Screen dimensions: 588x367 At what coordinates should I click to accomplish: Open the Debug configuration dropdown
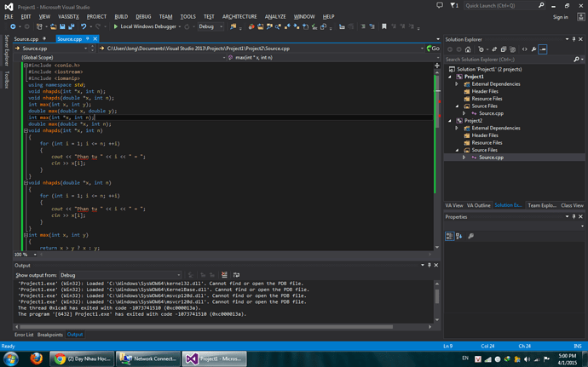210,26
